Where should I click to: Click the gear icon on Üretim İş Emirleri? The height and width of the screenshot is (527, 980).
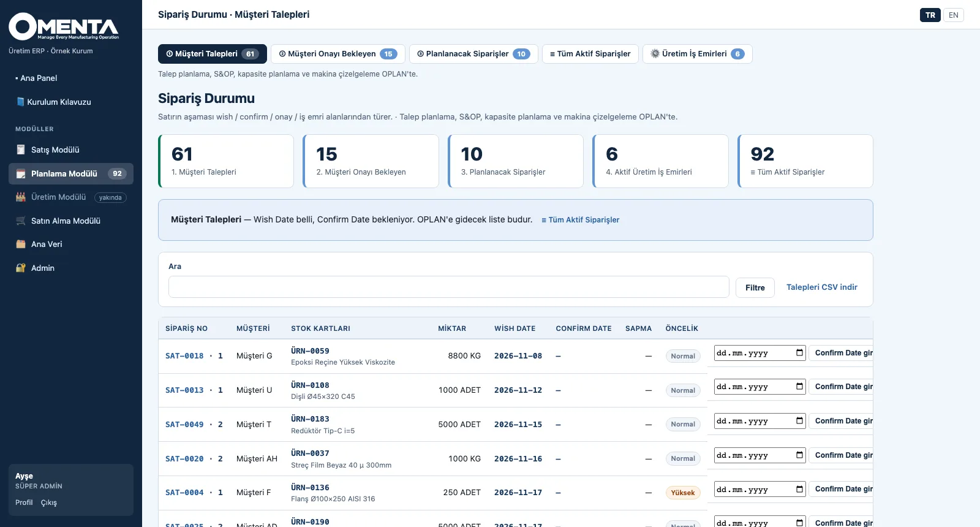[x=655, y=54]
